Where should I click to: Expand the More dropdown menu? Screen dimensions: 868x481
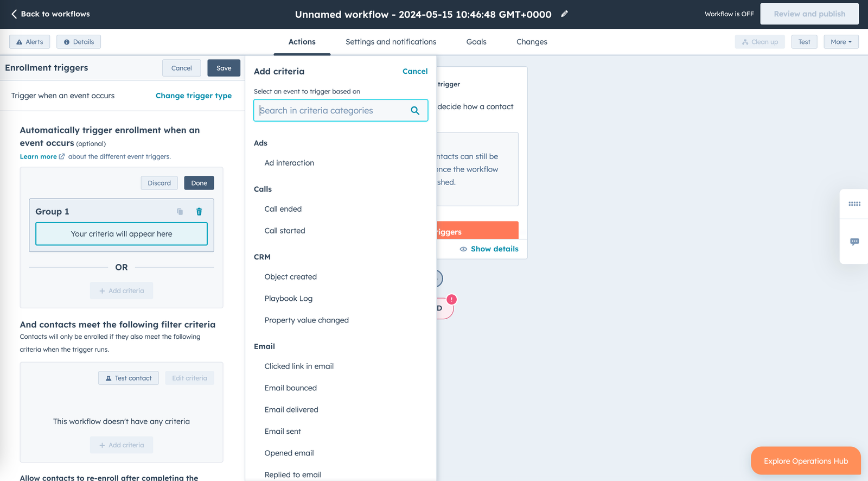coord(840,42)
